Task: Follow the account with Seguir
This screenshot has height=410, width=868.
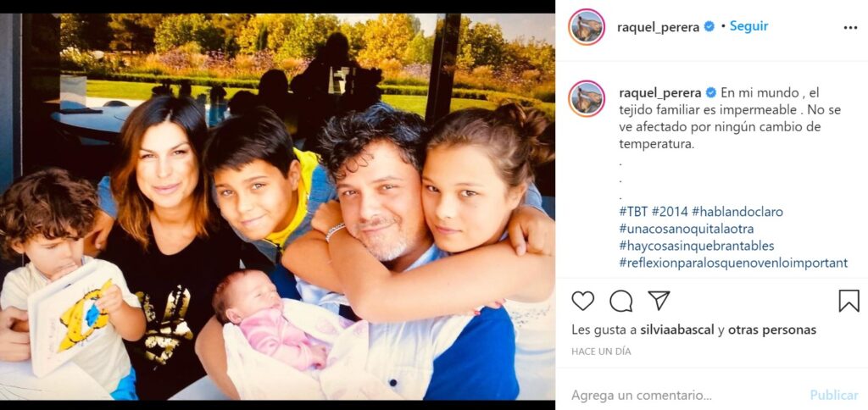Action: pyautogui.click(x=748, y=26)
